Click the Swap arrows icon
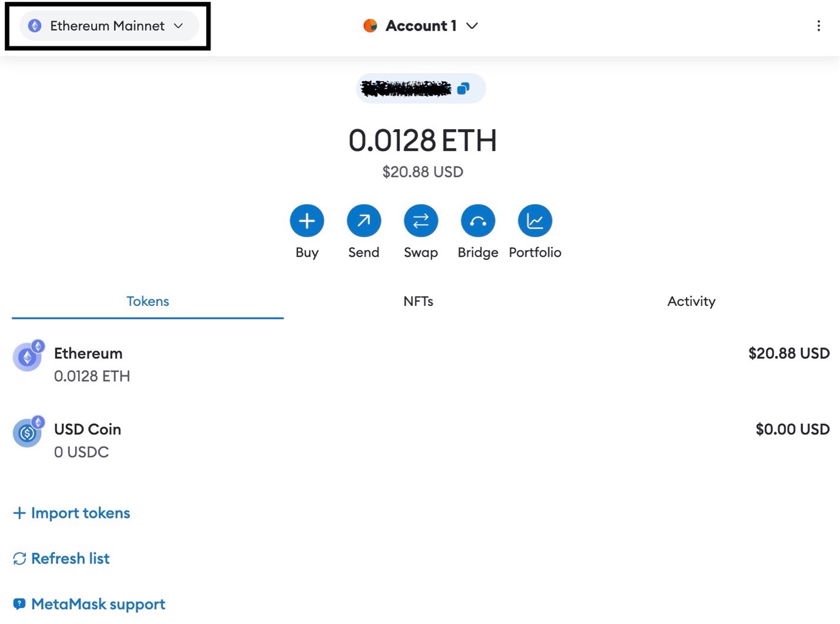The image size is (840, 624). pos(421,221)
